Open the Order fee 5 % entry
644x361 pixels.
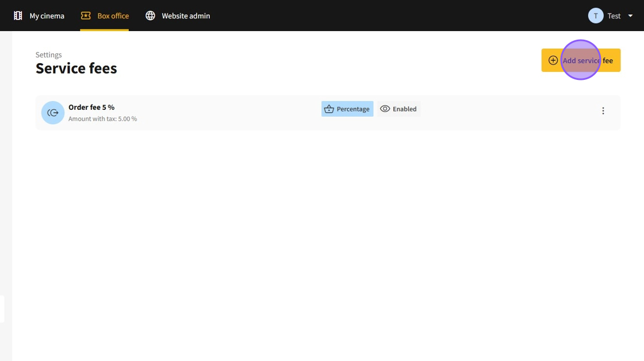pos(91,107)
